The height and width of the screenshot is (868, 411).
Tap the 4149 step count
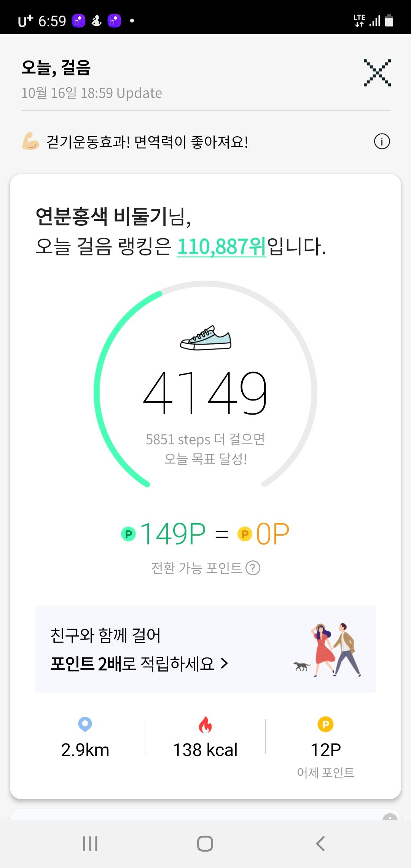(205, 393)
